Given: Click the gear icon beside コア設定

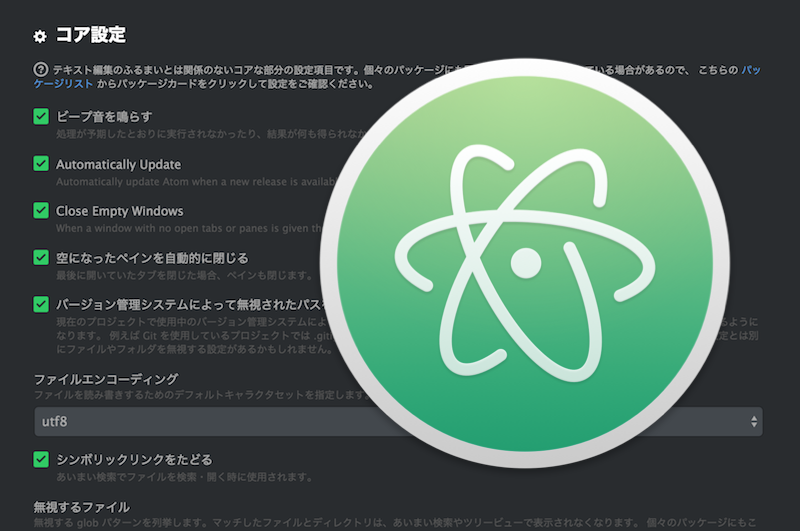Looking at the screenshot, I should [40, 37].
